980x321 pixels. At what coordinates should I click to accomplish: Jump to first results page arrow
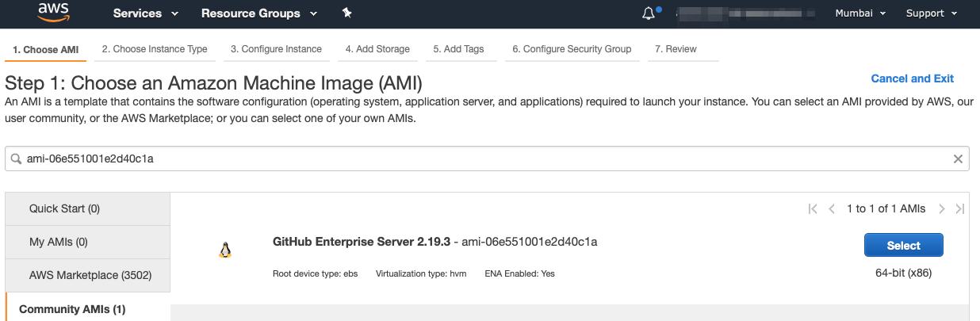813,208
